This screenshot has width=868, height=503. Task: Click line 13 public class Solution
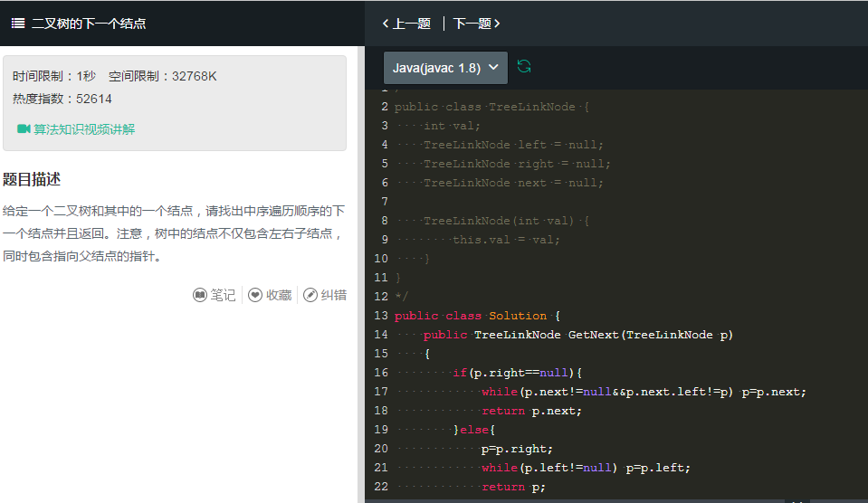coord(477,316)
